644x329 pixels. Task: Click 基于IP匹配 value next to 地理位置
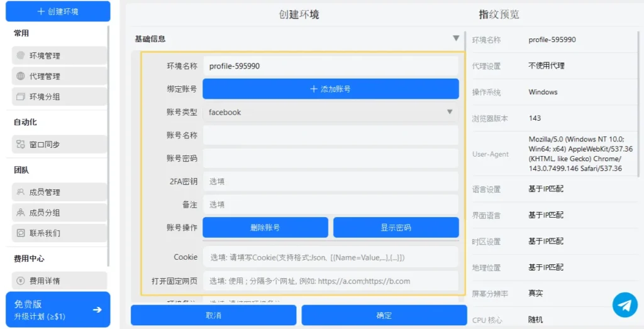[x=546, y=268]
